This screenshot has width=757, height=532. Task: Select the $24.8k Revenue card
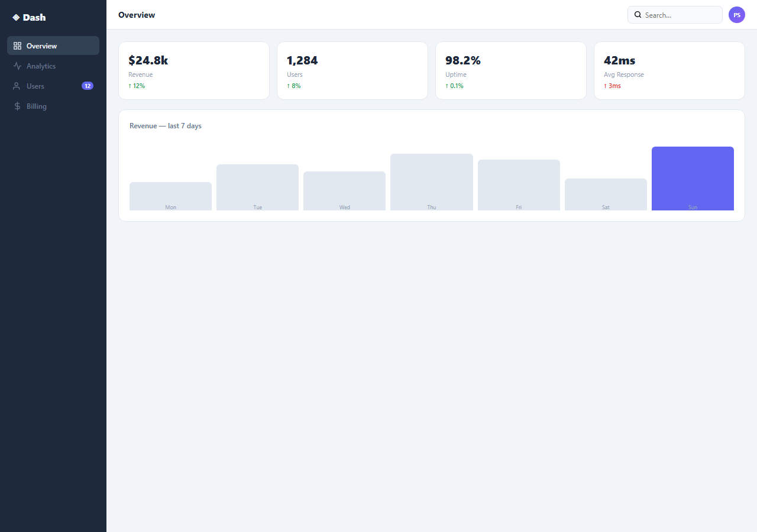tap(194, 70)
